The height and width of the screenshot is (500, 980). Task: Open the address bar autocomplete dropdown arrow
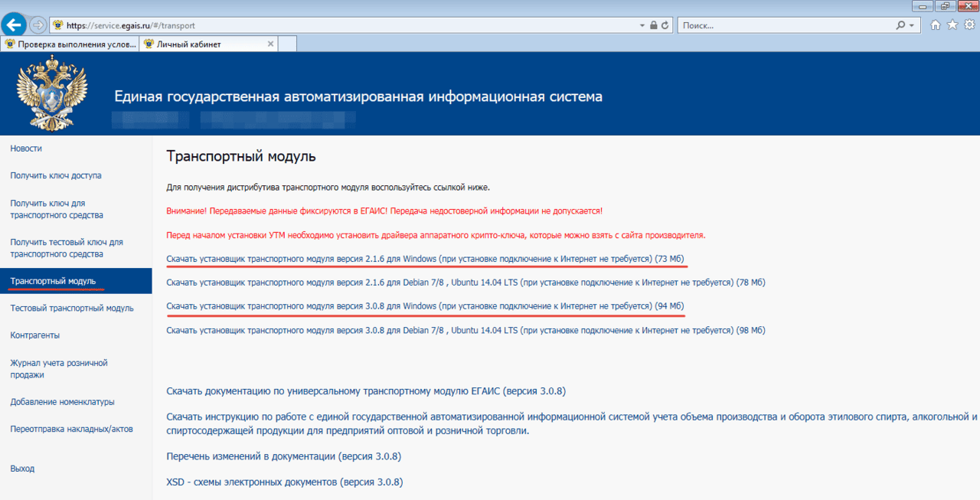[642, 25]
